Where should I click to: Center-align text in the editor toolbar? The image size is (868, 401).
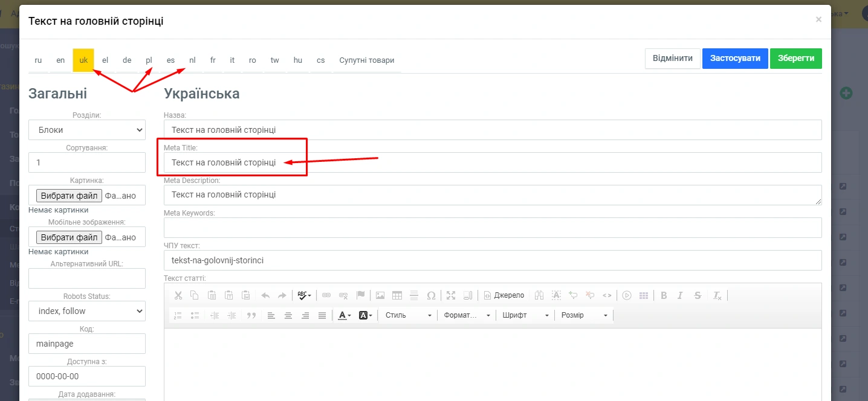tap(288, 315)
